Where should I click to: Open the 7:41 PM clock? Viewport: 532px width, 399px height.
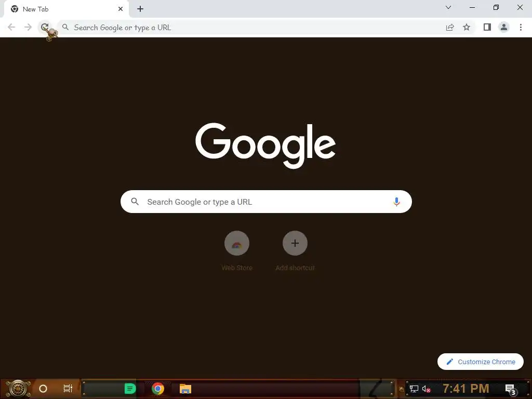[x=466, y=389]
